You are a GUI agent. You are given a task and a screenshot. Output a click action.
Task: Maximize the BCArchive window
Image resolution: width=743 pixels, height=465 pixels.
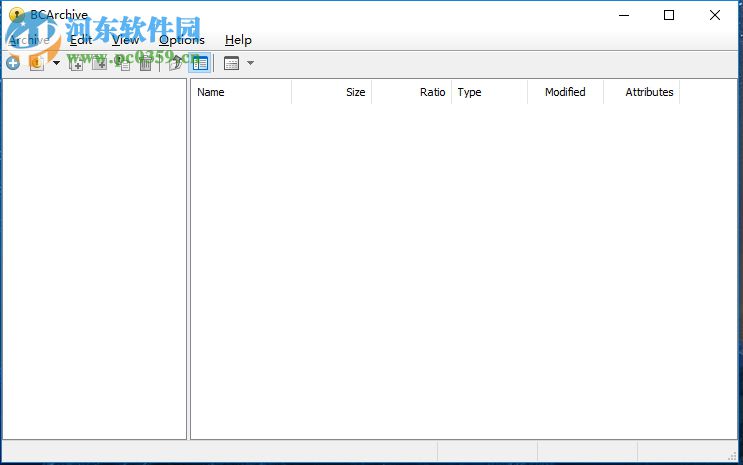(x=669, y=15)
